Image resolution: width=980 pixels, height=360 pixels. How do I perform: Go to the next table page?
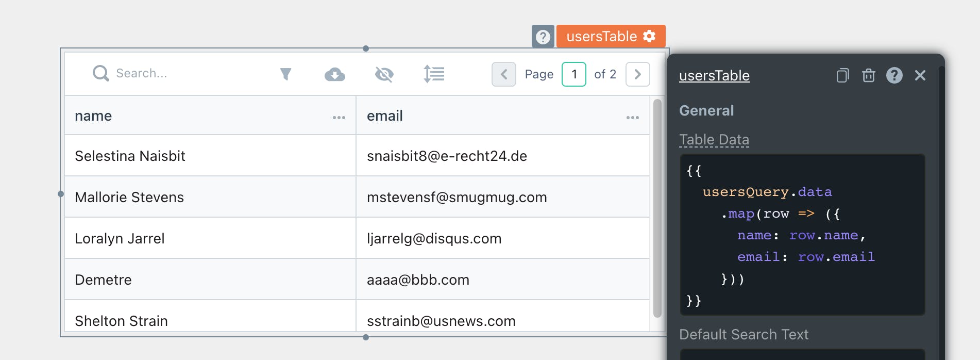(x=637, y=74)
